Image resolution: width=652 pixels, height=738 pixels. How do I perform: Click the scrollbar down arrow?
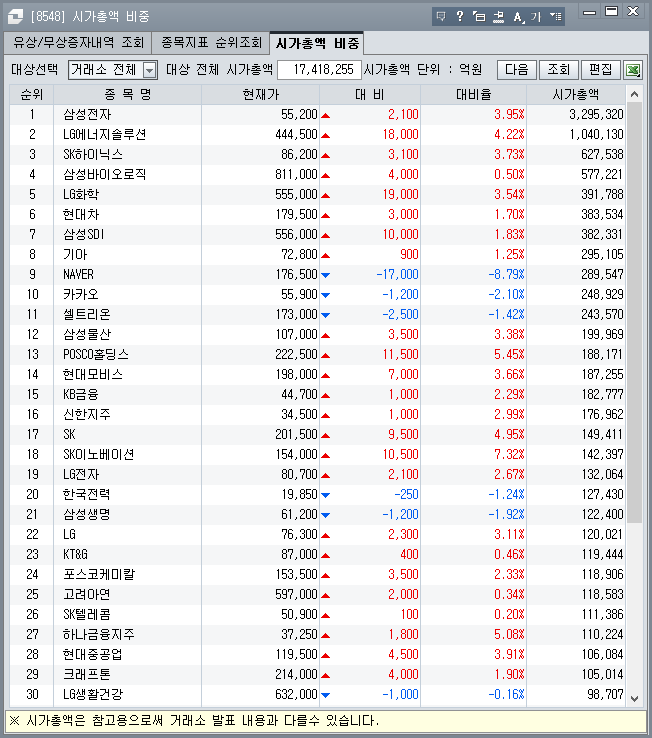(x=634, y=698)
